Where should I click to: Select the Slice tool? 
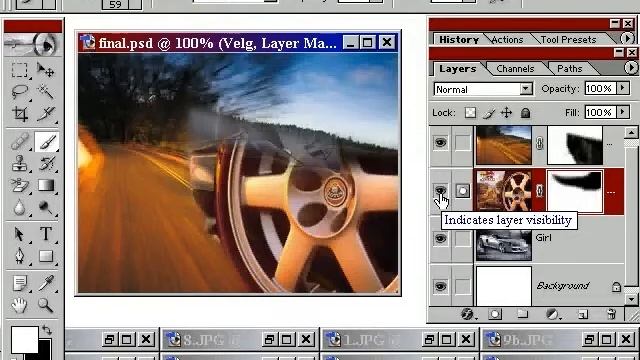point(46,114)
